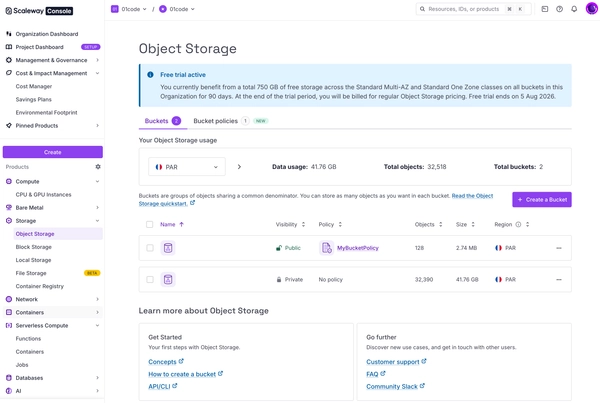
Task: Open the Scaleway Console logo home
Action: (x=39, y=11)
